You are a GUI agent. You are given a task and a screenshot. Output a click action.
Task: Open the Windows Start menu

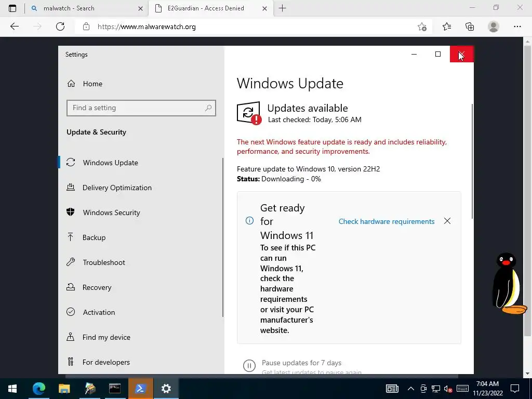12,389
